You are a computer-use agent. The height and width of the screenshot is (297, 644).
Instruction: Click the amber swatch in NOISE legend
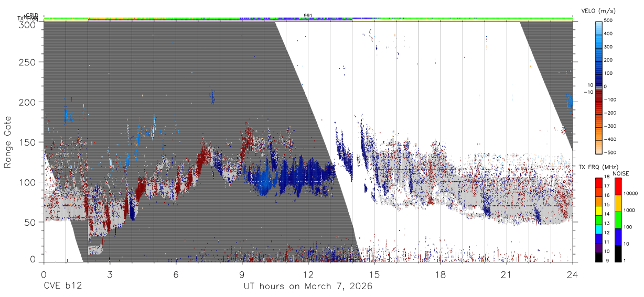point(618,203)
